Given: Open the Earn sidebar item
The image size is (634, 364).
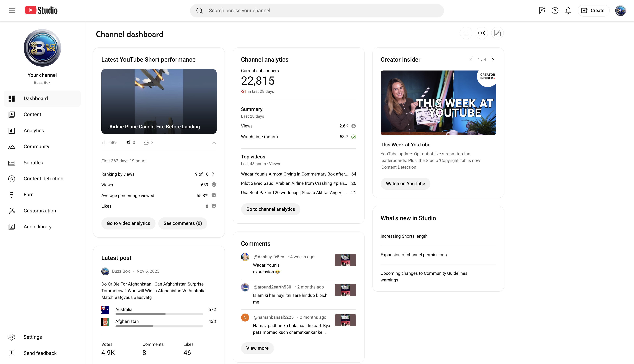Looking at the screenshot, I should coord(42,195).
